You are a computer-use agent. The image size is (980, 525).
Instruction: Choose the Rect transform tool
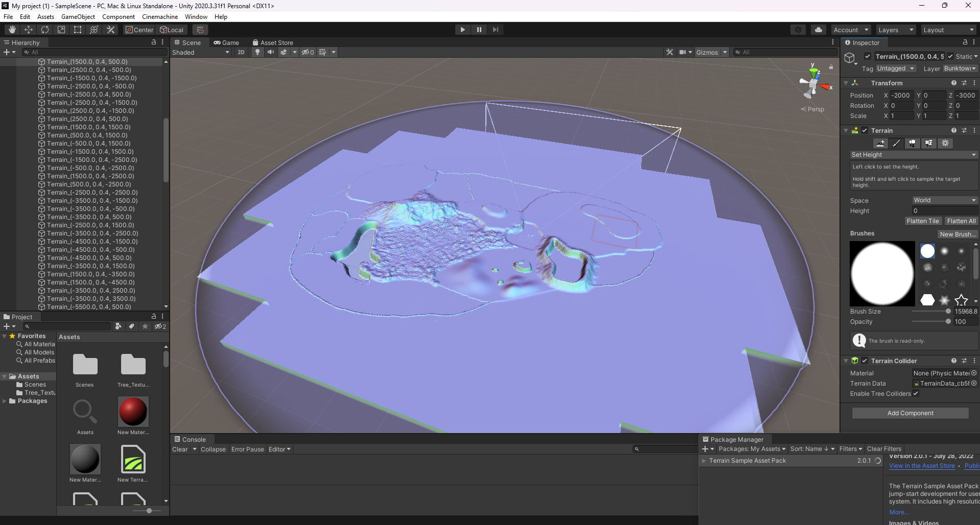tap(78, 30)
